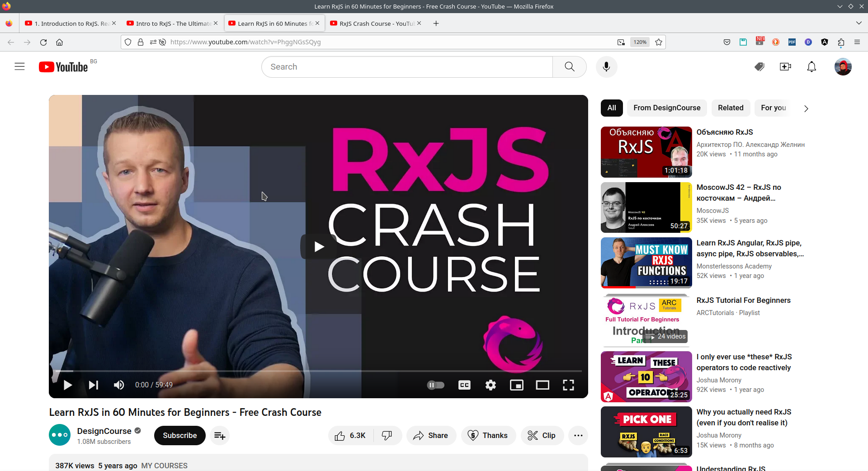
Task: Open the Pick One RxJS video thumbnail
Action: point(646,432)
